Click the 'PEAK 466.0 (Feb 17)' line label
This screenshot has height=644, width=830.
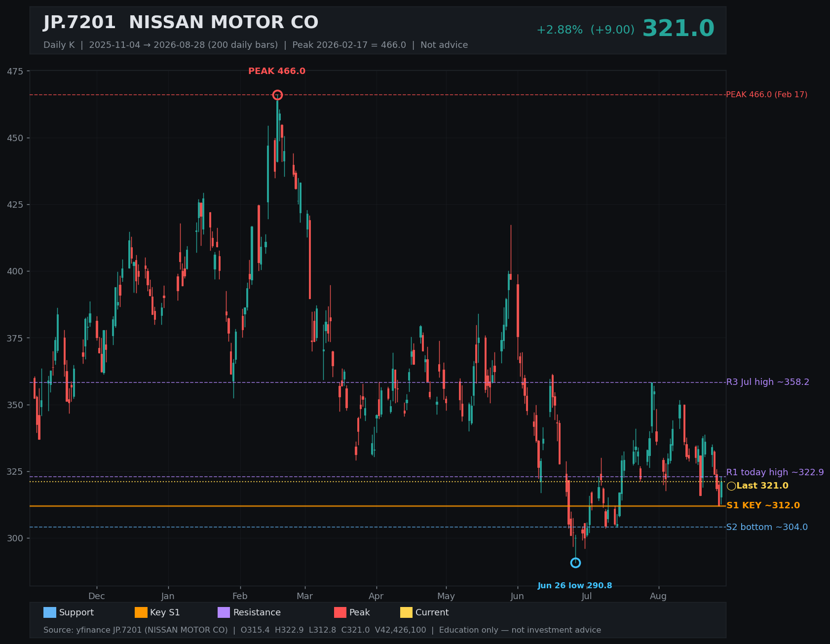coord(767,95)
